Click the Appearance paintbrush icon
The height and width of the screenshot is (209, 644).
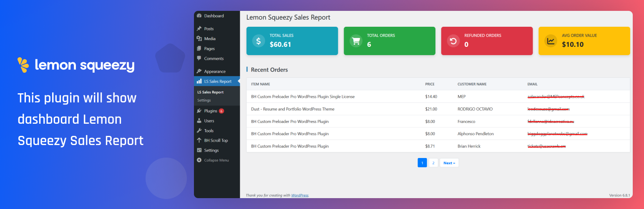point(199,71)
